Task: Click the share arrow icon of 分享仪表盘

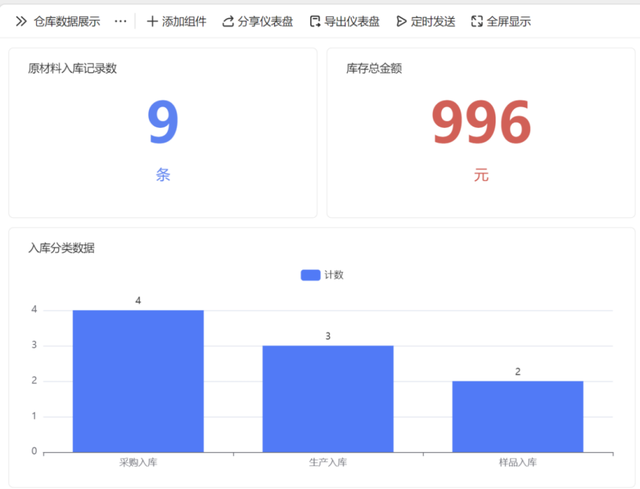Action: coord(228,21)
